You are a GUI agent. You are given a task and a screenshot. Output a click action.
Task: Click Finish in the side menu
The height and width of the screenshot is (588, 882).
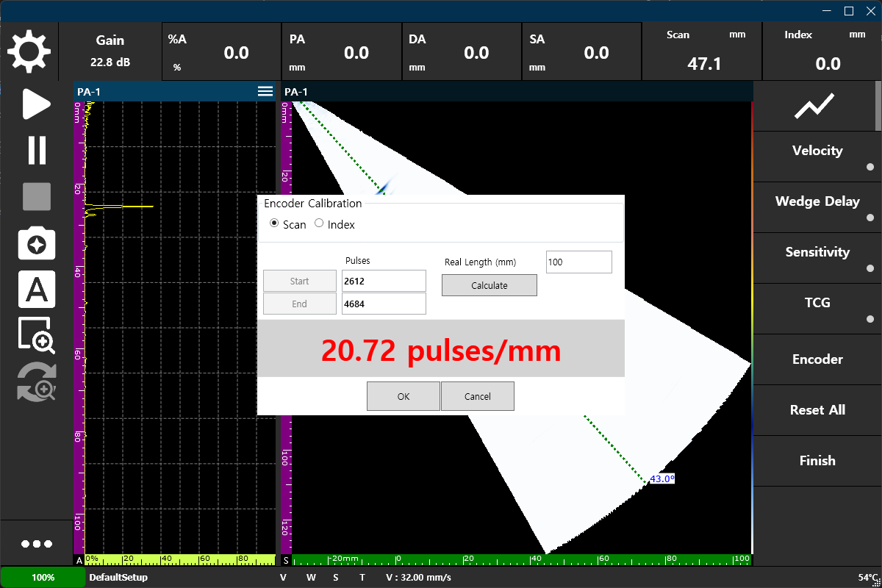[x=817, y=461]
